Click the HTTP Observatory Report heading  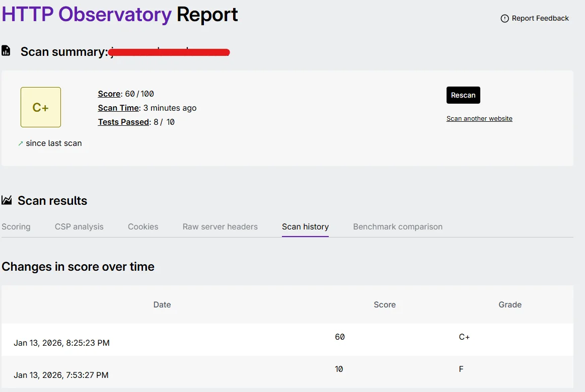pos(119,15)
